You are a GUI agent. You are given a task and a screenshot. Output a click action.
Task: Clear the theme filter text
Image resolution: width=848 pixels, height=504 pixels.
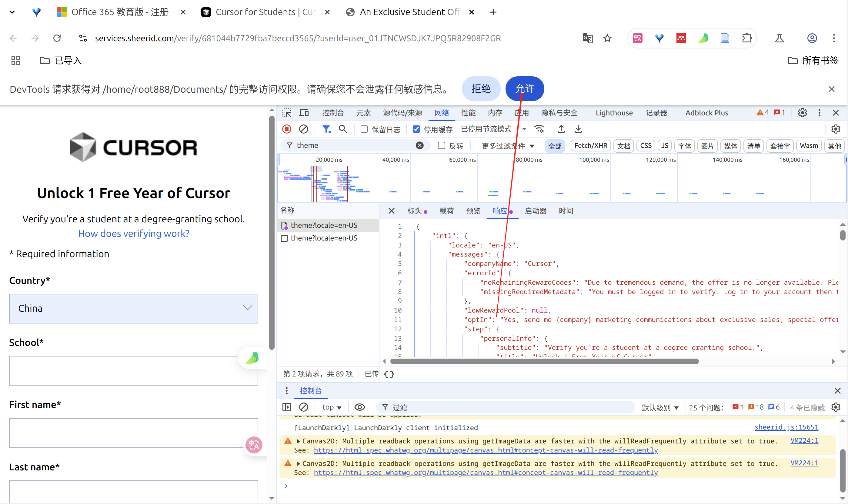[x=420, y=145]
